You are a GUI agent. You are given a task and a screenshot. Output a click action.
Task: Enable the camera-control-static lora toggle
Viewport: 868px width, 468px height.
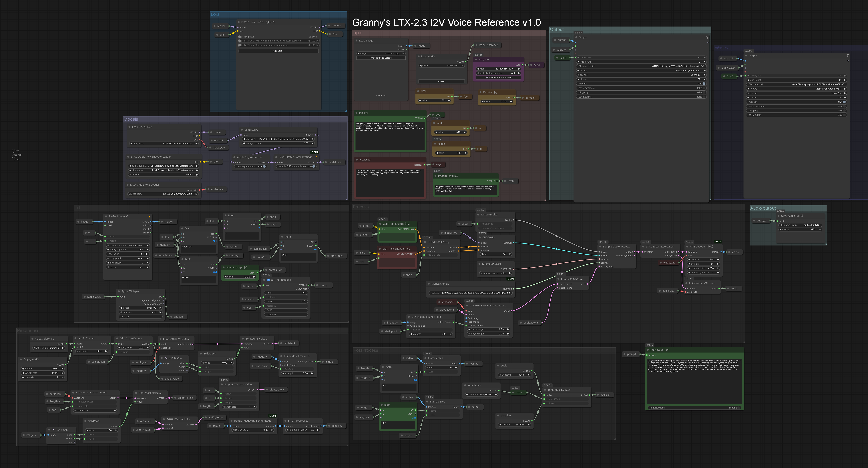pos(240,41)
